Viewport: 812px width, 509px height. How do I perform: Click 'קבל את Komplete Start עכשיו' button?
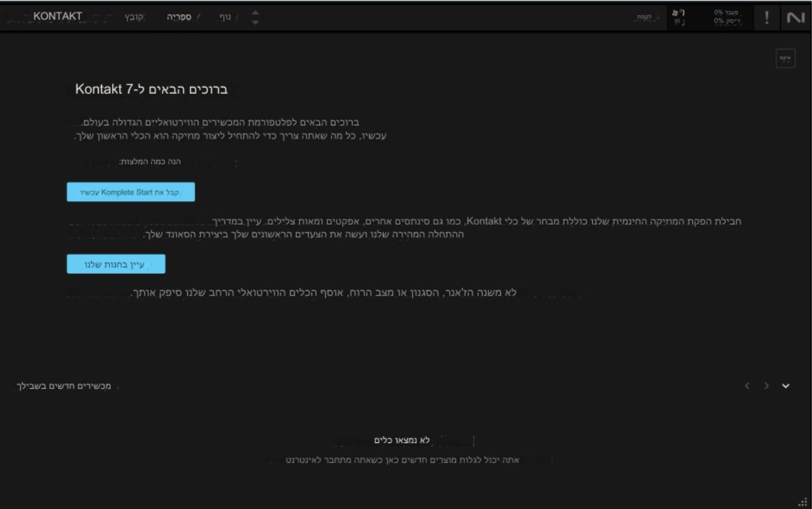(130, 192)
